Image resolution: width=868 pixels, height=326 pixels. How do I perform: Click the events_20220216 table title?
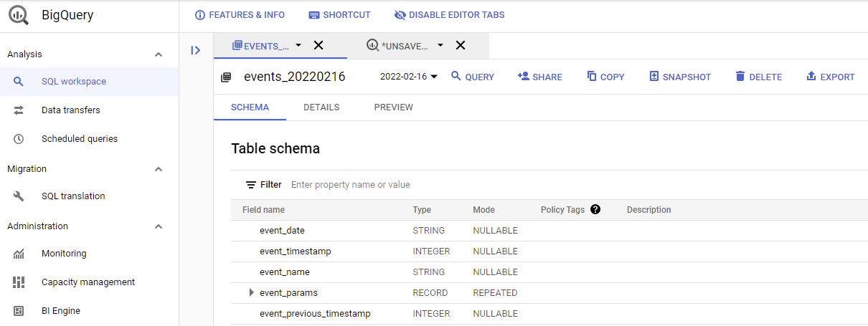295,77
